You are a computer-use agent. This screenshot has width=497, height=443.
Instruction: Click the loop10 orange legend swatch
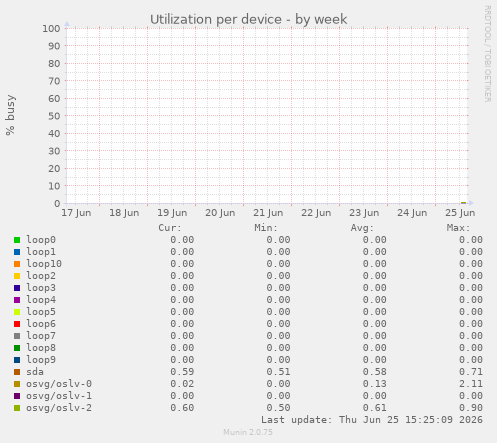click(17, 264)
